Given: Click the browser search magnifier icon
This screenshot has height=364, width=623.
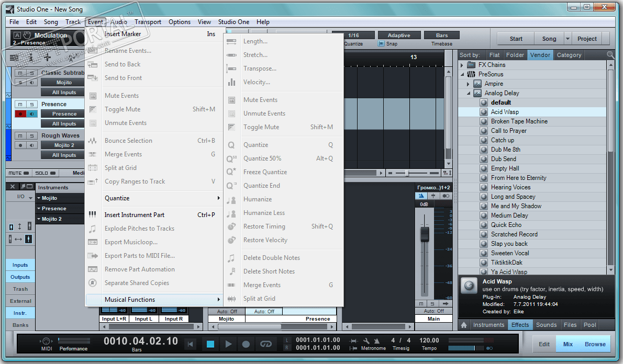Looking at the screenshot, I should (610, 55).
